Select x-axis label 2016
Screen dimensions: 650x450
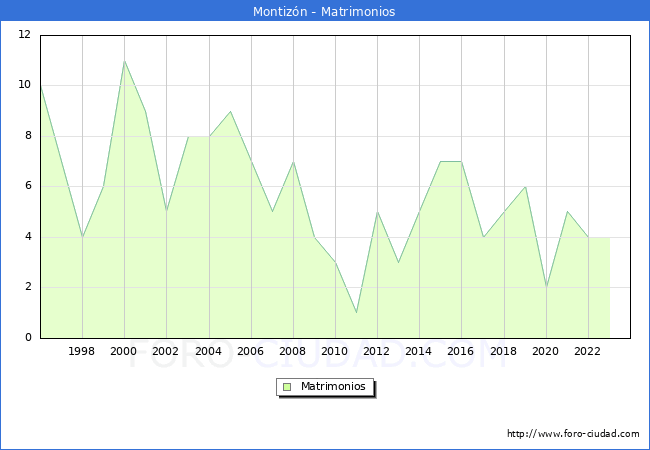click(460, 351)
